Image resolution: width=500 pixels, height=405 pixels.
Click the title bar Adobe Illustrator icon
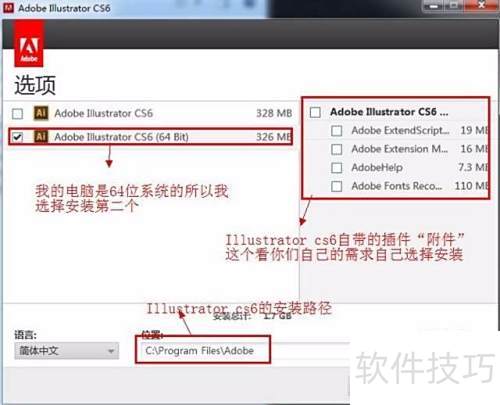click(8, 7)
